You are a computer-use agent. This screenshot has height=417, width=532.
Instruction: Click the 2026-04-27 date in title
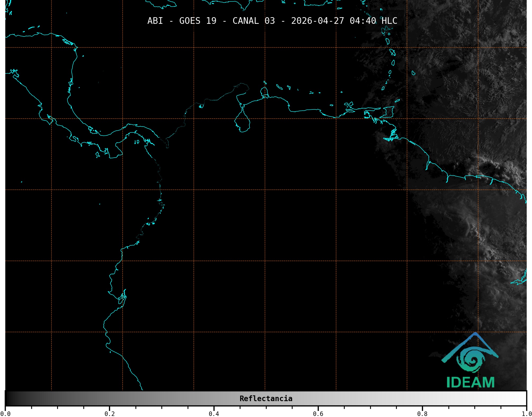tap(317, 21)
